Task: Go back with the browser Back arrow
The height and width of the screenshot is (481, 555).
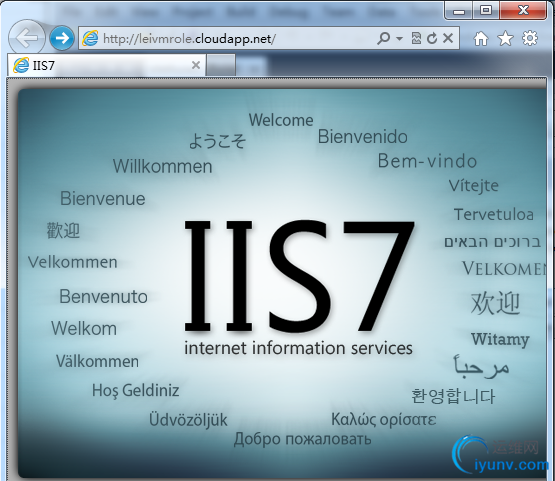Action: 27,38
